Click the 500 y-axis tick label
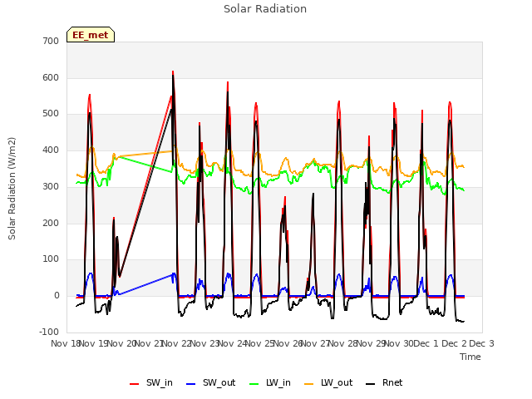This screenshot has width=532, height=399. tap(51, 114)
